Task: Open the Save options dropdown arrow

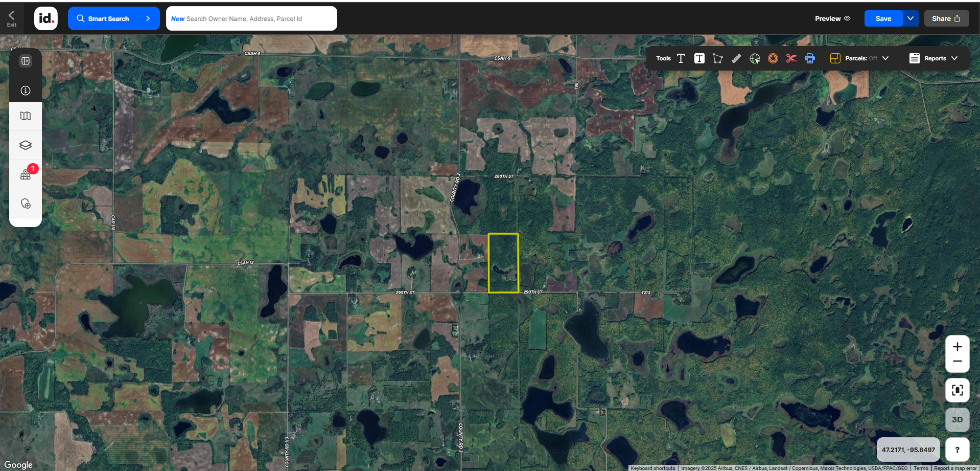Action: point(911,18)
